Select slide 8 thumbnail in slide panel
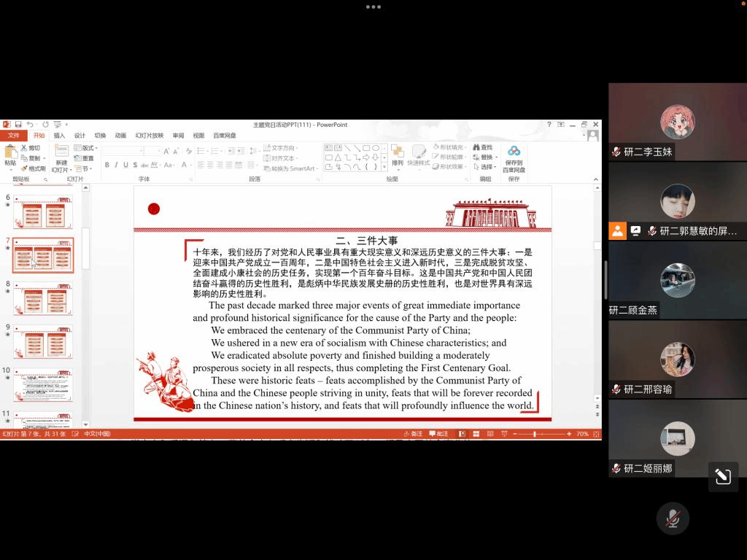 [43, 299]
